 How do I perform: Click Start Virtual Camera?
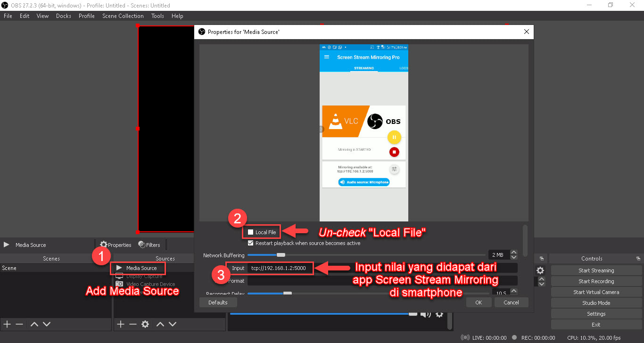click(596, 292)
